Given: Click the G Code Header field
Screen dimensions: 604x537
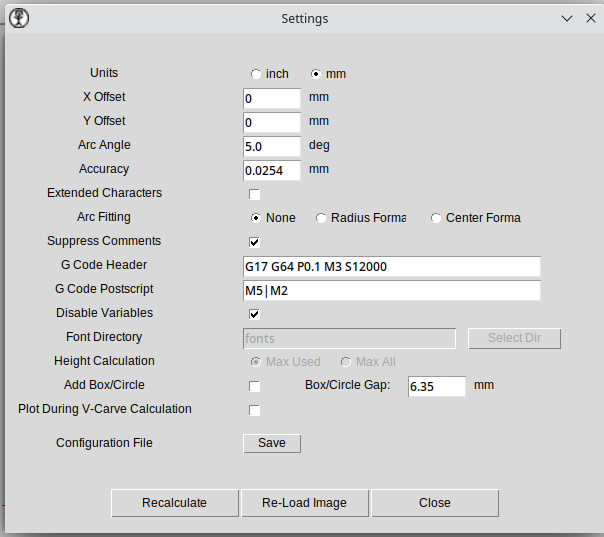Looking at the screenshot, I should coord(391,266).
